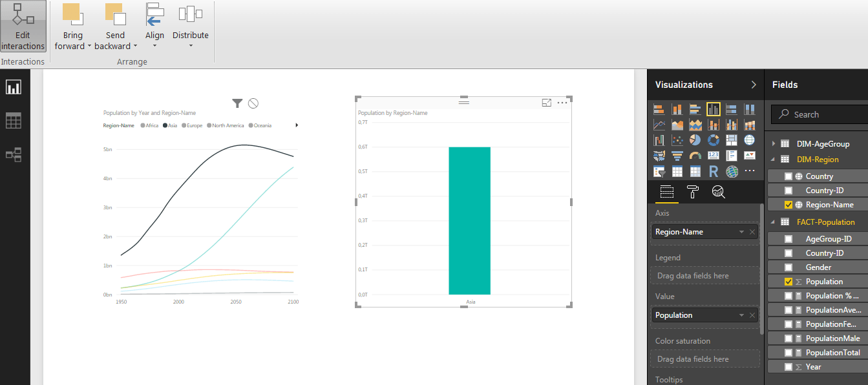Open the Fields well tab

coord(667,191)
